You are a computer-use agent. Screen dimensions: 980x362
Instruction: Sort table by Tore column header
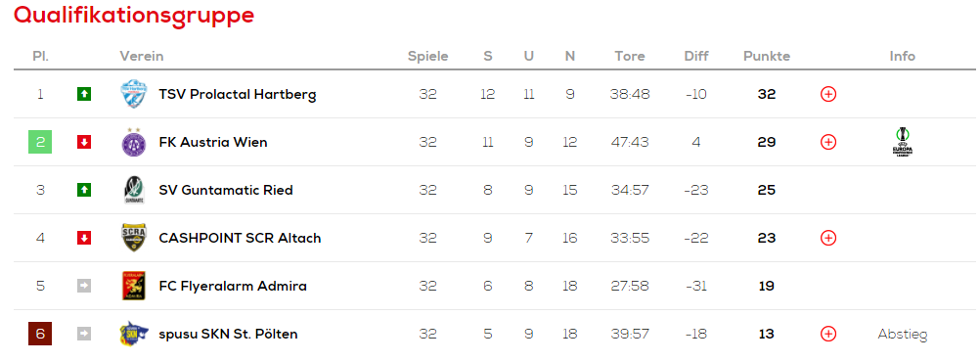point(630,57)
